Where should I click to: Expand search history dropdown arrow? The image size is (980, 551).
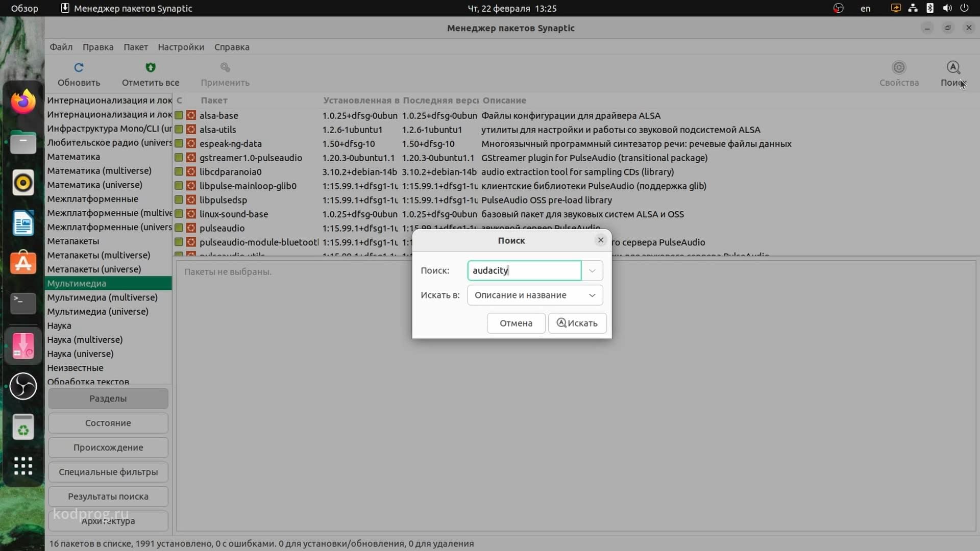coord(592,270)
